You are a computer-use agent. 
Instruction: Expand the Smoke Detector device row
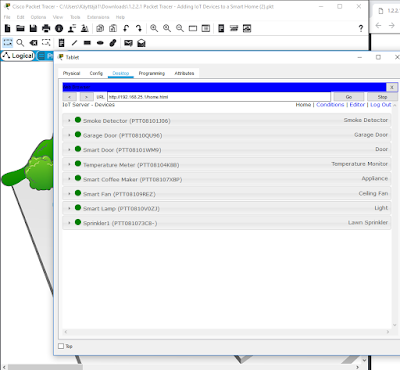point(69,120)
